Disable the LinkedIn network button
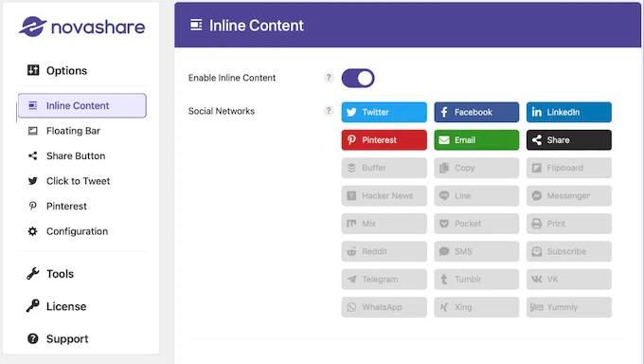 pyautogui.click(x=569, y=112)
